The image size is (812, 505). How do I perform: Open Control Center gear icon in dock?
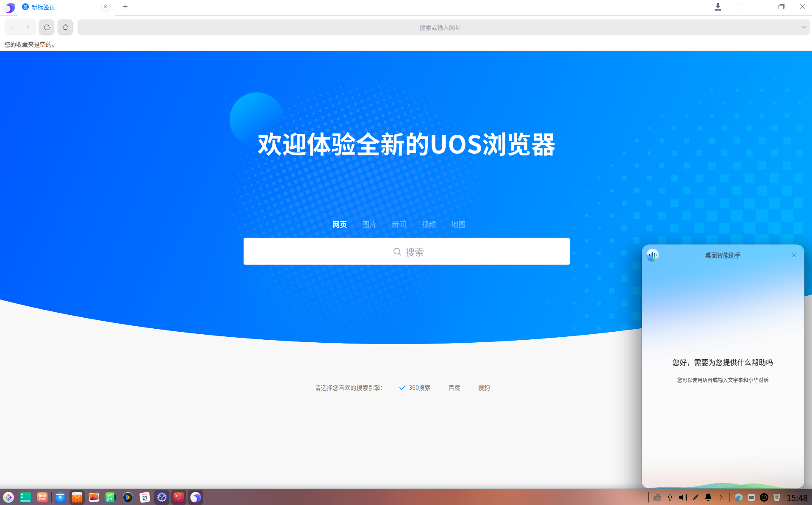pyautogui.click(x=162, y=497)
